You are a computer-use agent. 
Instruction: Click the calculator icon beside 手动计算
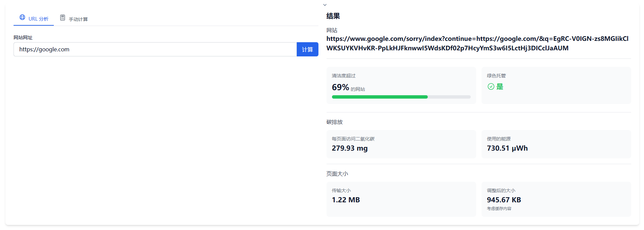63,18
